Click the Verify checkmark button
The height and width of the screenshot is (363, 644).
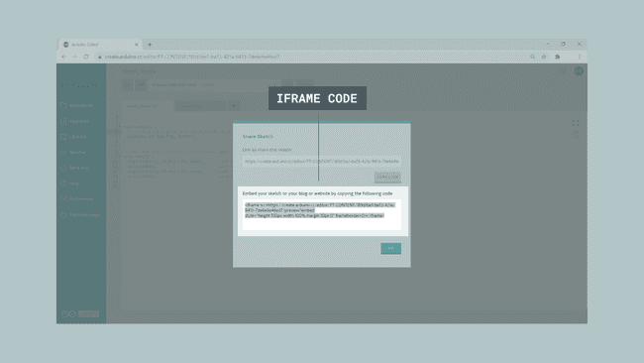coord(128,84)
